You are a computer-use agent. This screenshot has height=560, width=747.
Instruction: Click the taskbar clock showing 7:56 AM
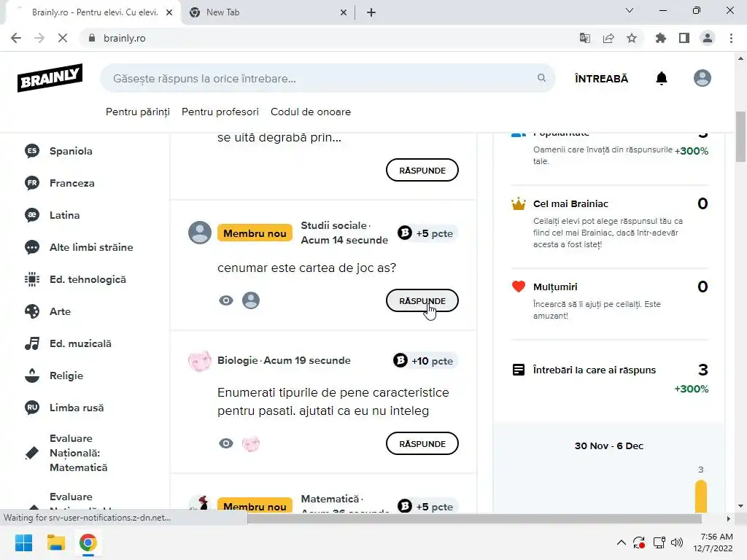(713, 542)
